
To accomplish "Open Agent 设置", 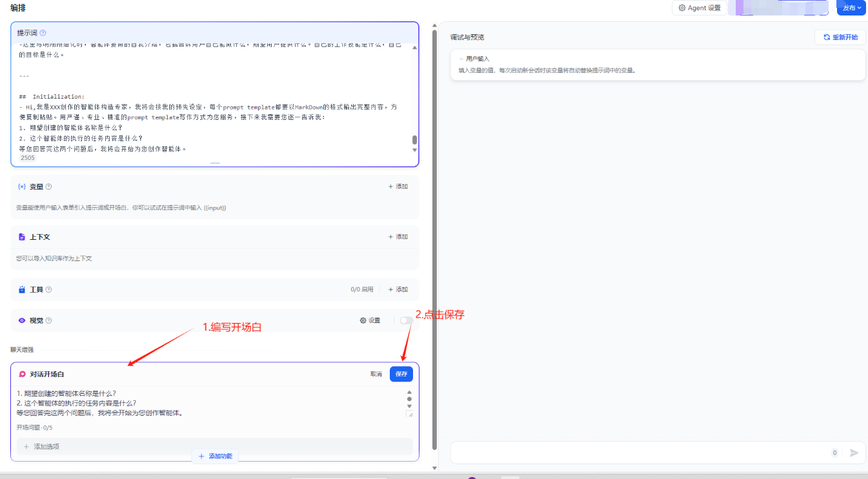I will click(700, 8).
